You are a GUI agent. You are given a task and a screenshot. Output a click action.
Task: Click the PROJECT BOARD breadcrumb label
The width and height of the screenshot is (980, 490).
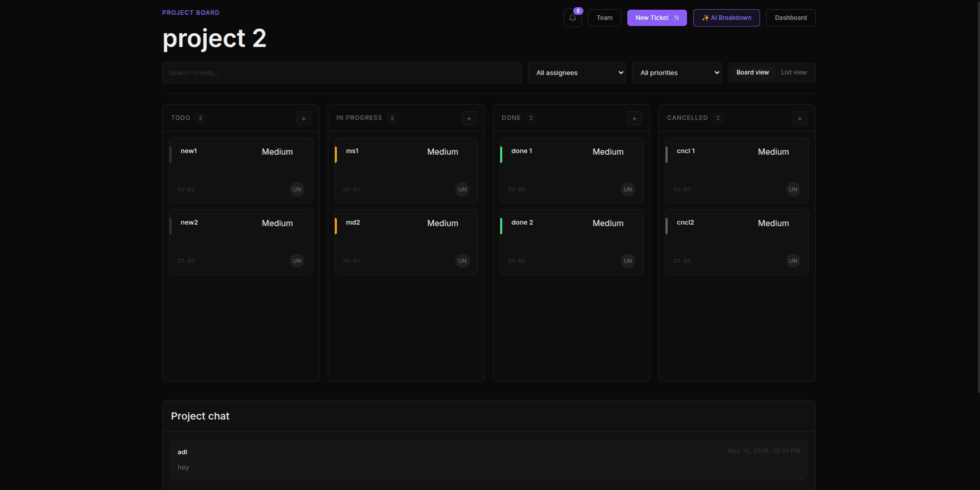(191, 13)
